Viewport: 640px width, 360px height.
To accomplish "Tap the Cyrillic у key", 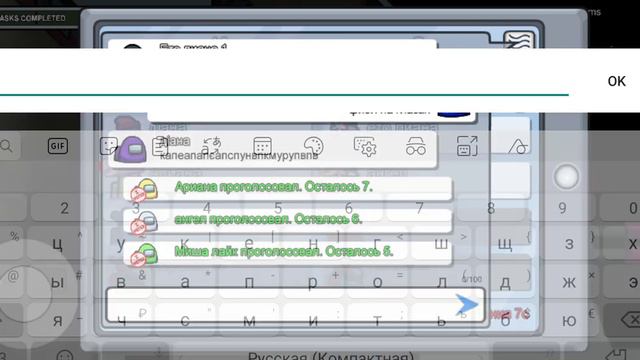I will pyautogui.click(x=121, y=244).
